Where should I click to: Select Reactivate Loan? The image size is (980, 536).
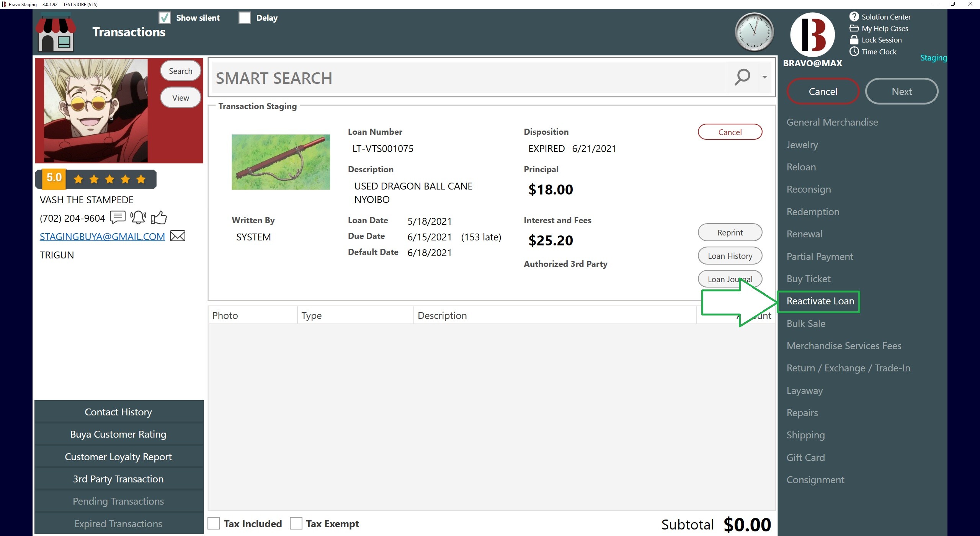tap(820, 301)
